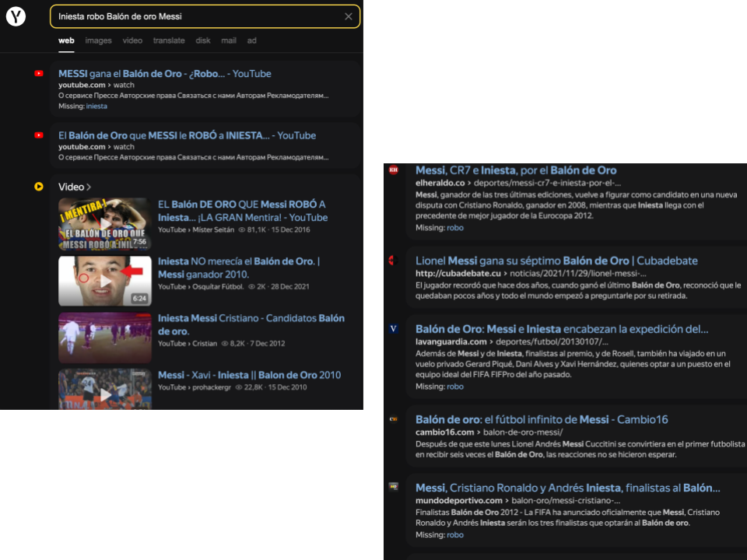
Task: Open 'Lionel Messi gana su séptimo Balón' link
Action: [556, 261]
